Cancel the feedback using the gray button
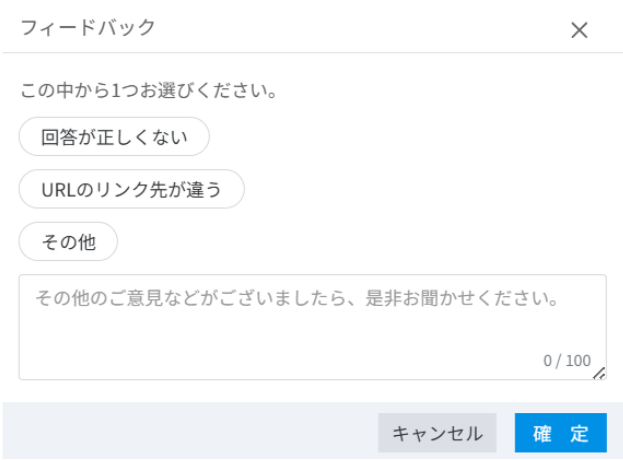Viewport: 623px width, 460px height. point(437,433)
